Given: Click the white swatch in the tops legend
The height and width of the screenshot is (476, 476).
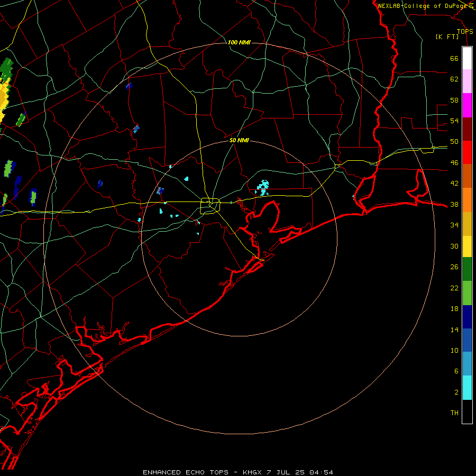Looking at the screenshot, I should point(467,58).
